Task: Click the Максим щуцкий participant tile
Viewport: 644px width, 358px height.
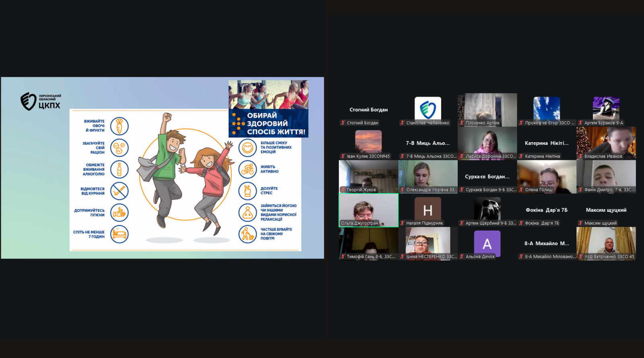Action: tap(606, 210)
